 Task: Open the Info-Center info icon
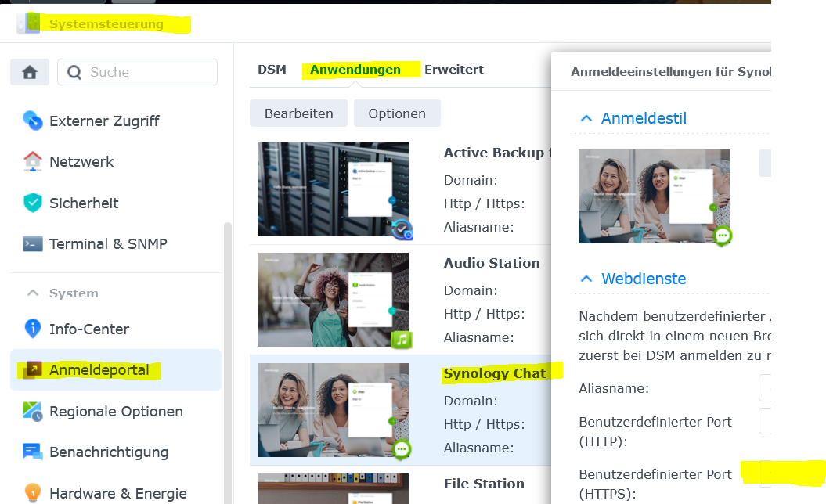coord(33,329)
